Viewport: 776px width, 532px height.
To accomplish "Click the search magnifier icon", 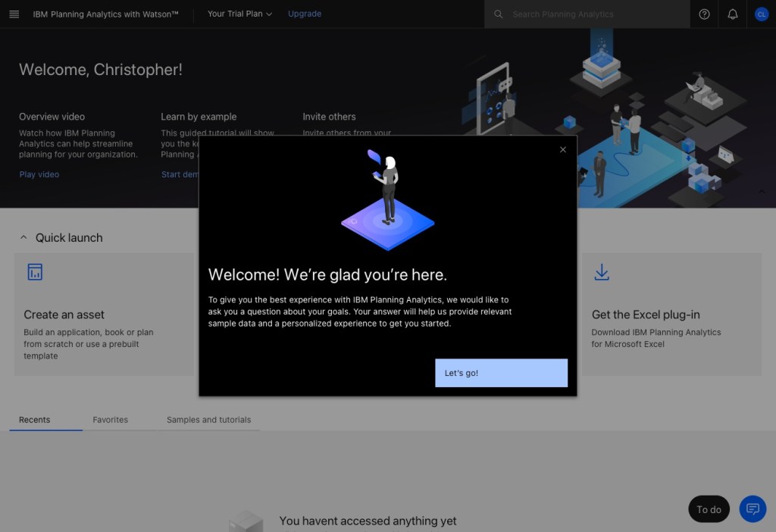I will coord(498,14).
